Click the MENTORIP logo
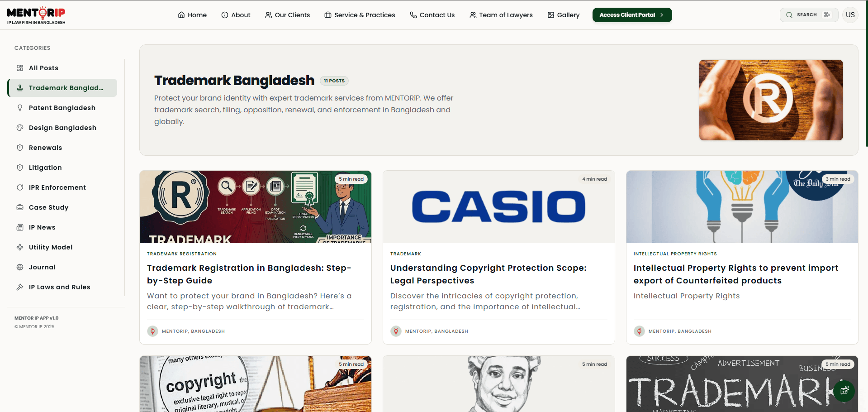Screen dimensions: 868x412 coord(36,15)
